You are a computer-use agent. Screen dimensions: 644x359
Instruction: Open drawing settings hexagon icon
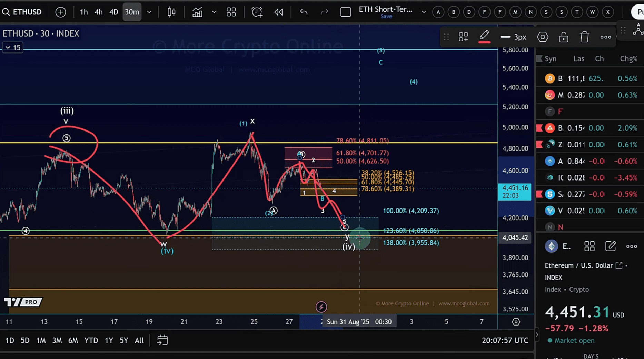pyautogui.click(x=543, y=37)
